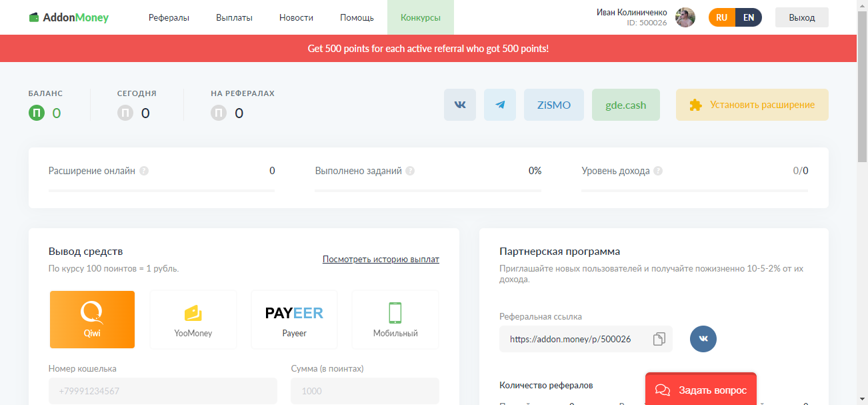Select Qiwi withdrawal method
This screenshot has height=405, width=868.
click(x=92, y=320)
